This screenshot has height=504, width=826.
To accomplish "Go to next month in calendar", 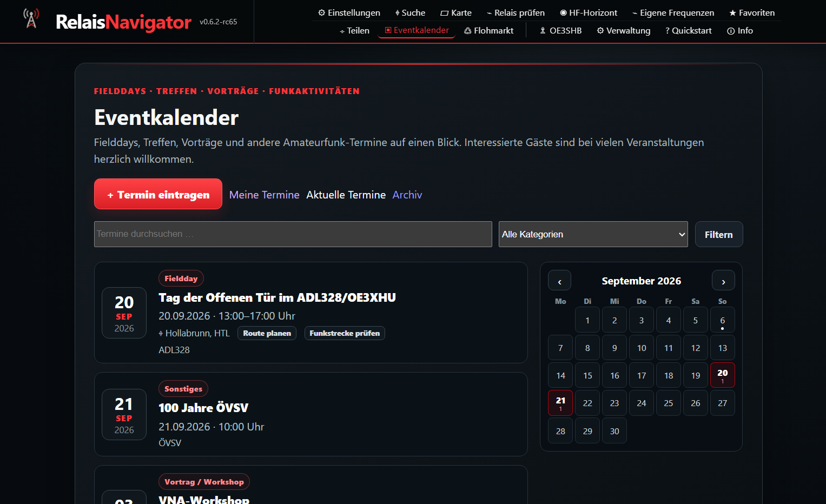I will 723,281.
